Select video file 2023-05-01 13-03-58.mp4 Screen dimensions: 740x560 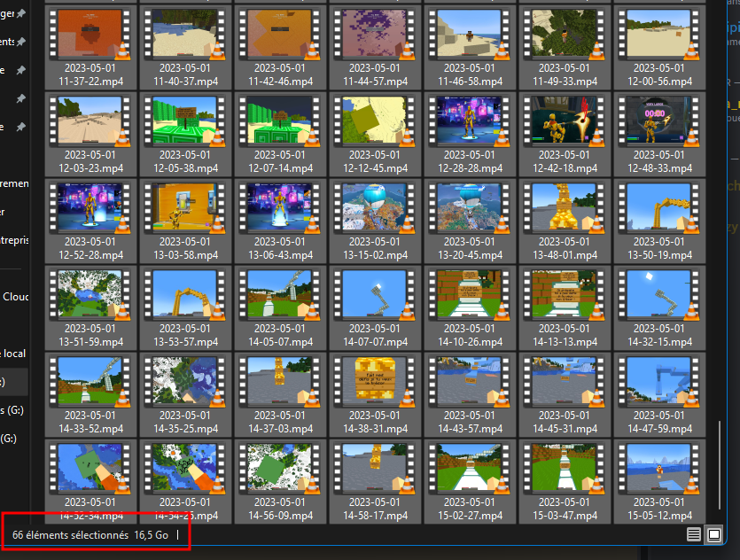pos(185,221)
